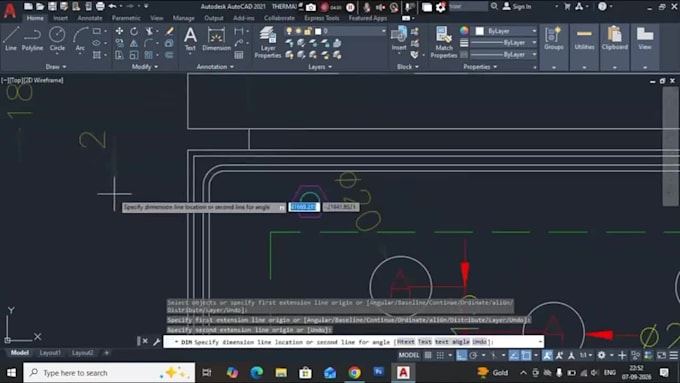This screenshot has width=680, height=383.
Task: Click the Match Properties icon
Action: (444, 42)
